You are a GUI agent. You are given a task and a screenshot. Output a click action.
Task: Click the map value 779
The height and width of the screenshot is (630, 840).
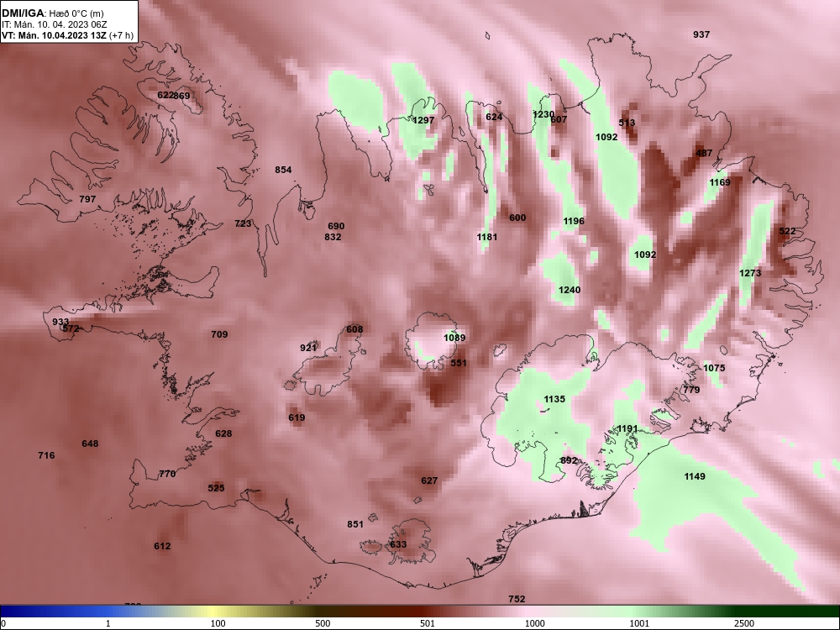(x=691, y=390)
